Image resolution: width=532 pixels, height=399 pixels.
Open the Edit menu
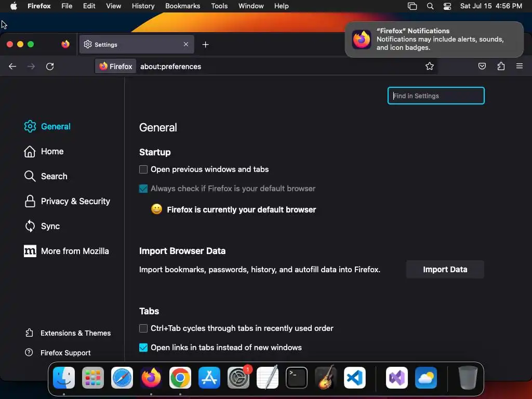89,6
